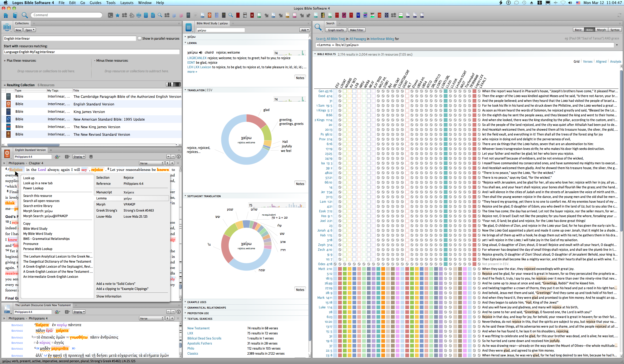624x364 pixels.
Task: Open the ESV resource cover icon
Action: coord(7,153)
